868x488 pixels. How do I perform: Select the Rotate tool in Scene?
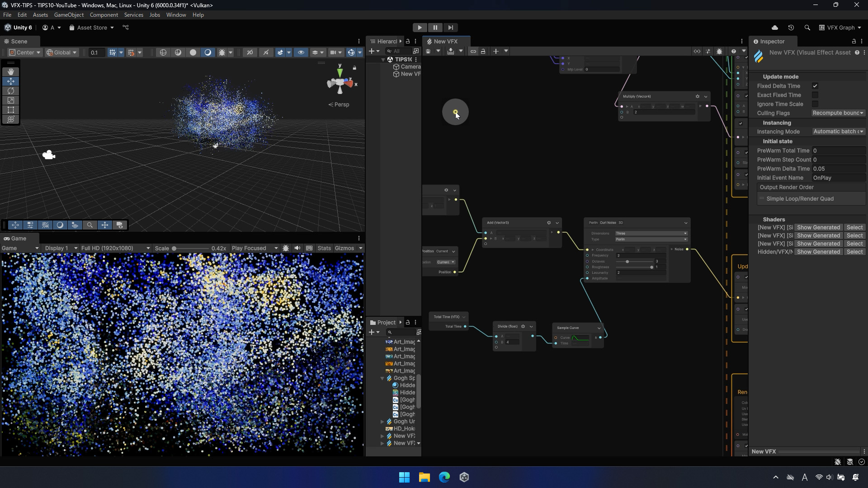pos(11,91)
